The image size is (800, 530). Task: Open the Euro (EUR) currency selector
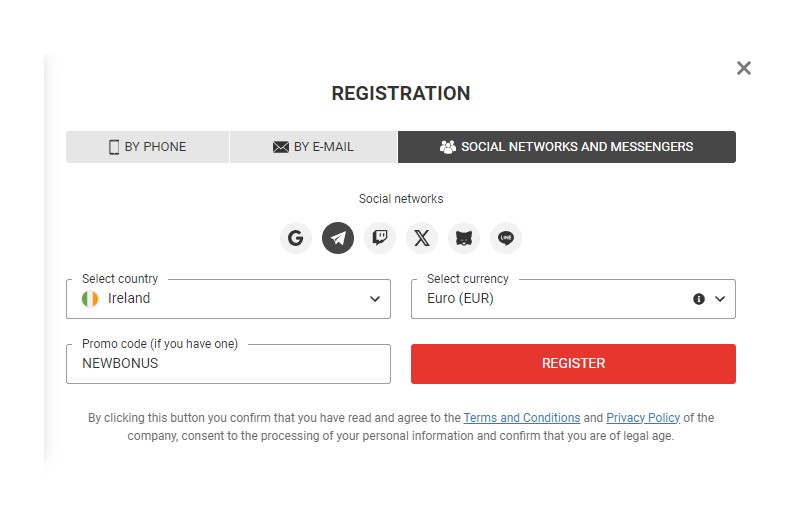[x=573, y=299]
